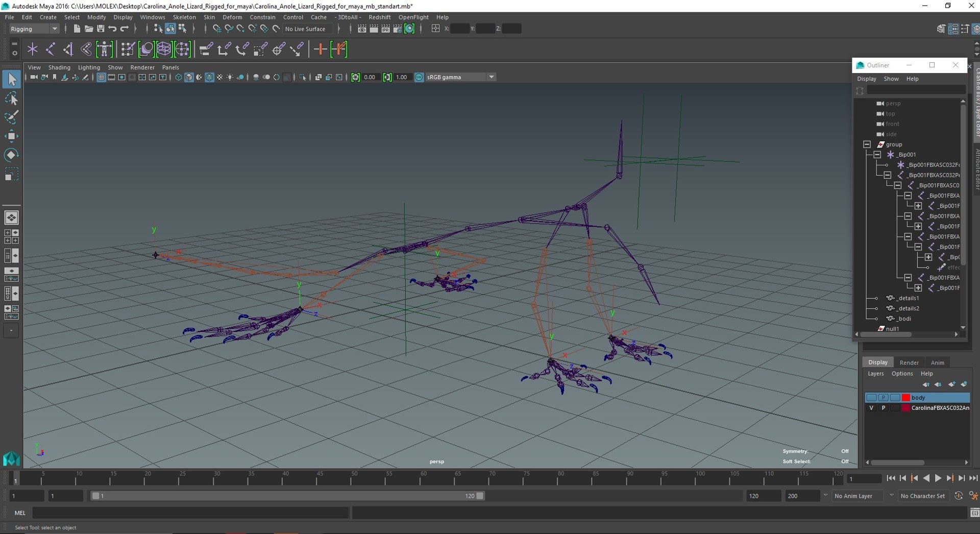This screenshot has width=980, height=534.
Task: Toggle visibility of CarolinaFBXASC032An layer
Action: (871, 408)
